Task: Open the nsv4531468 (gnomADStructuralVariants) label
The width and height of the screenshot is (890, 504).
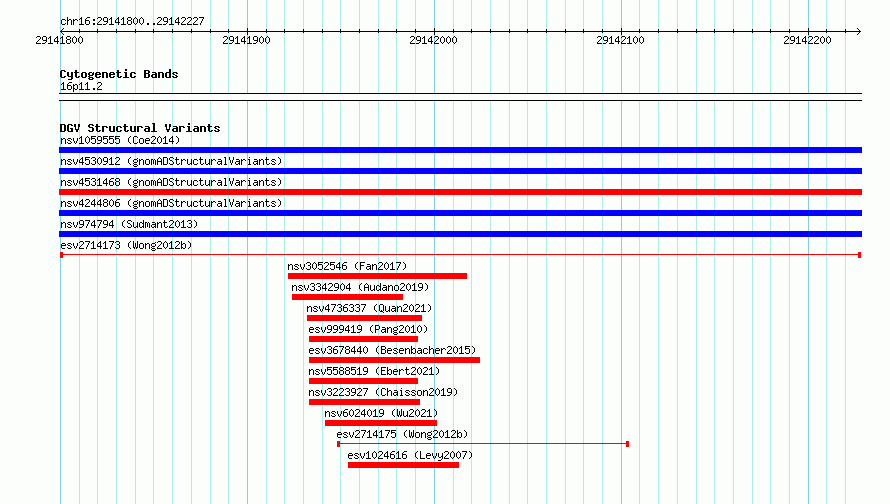Action: [171, 182]
